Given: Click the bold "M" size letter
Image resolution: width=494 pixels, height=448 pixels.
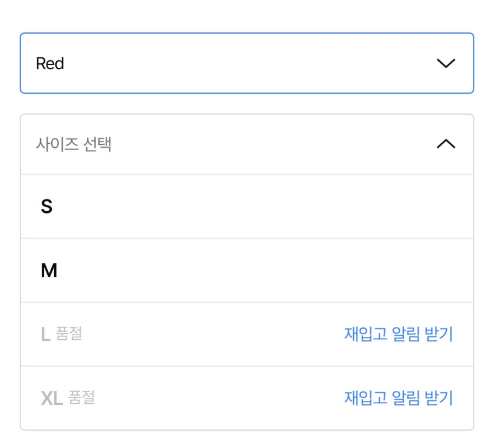Looking at the screenshot, I should 49,271.
